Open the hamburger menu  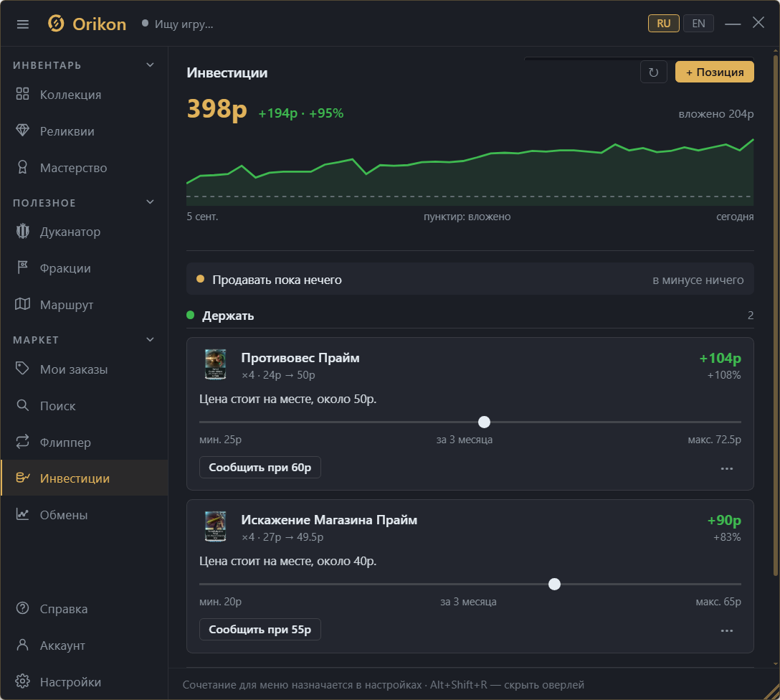tap(23, 24)
